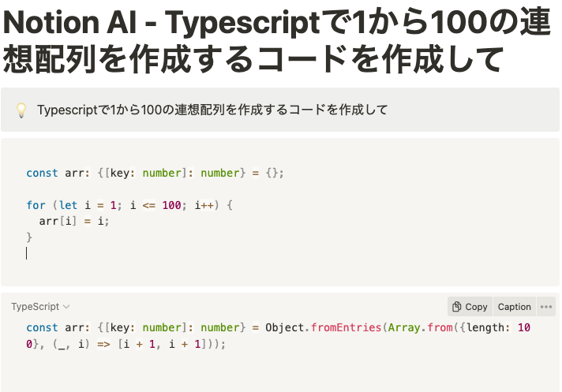
Task: Click the clipboard icon in Copy button
Action: 456,307
